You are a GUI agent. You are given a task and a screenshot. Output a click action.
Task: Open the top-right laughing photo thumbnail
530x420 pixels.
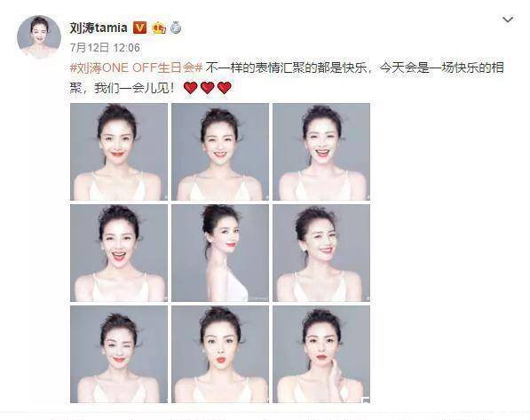tap(321, 152)
